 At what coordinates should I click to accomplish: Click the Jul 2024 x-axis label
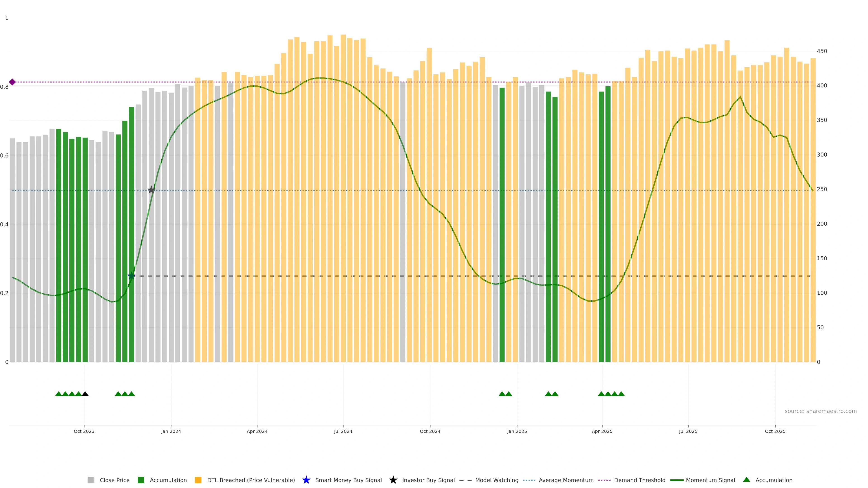[x=343, y=431]
